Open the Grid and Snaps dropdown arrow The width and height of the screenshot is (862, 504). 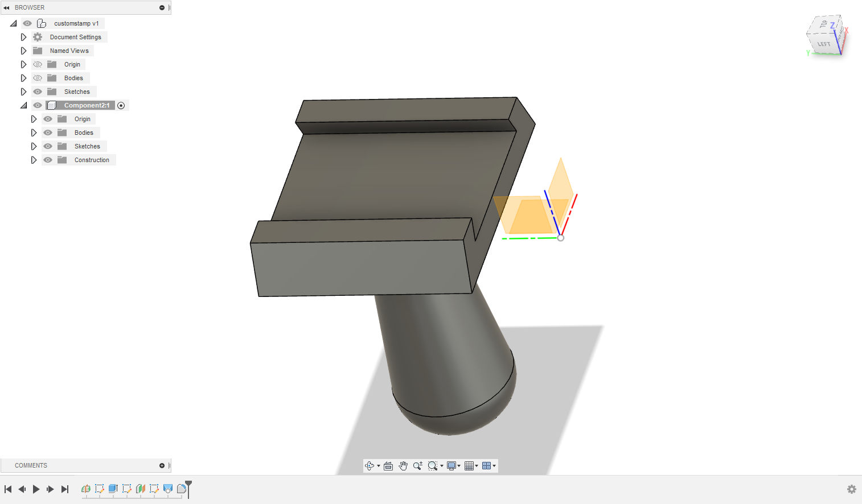coord(477,466)
